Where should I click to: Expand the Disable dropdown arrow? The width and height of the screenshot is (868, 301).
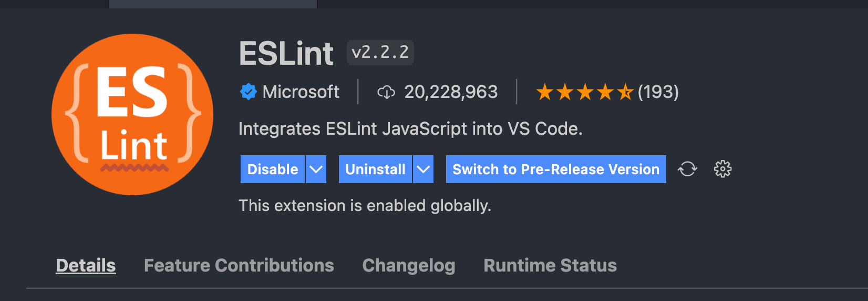pyautogui.click(x=316, y=169)
